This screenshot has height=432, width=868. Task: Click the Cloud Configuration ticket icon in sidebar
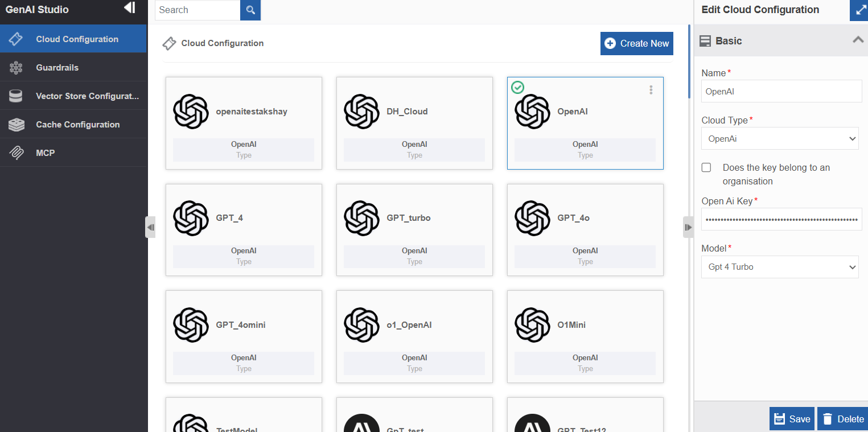click(16, 39)
